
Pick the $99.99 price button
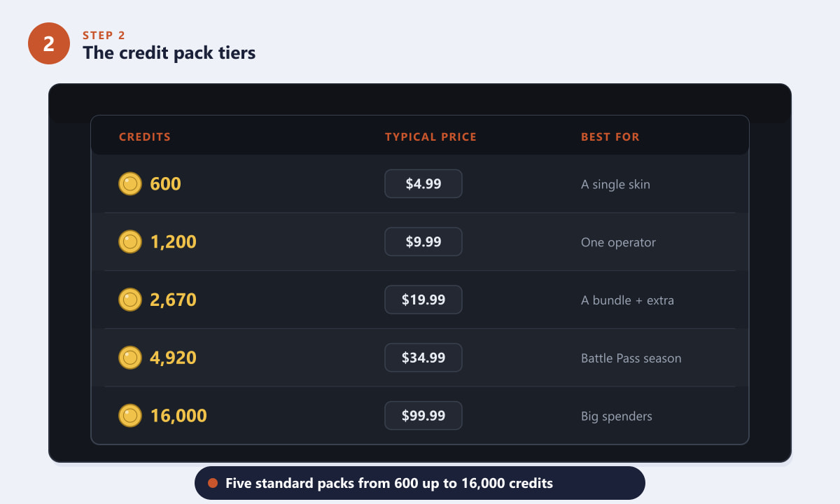(x=423, y=416)
